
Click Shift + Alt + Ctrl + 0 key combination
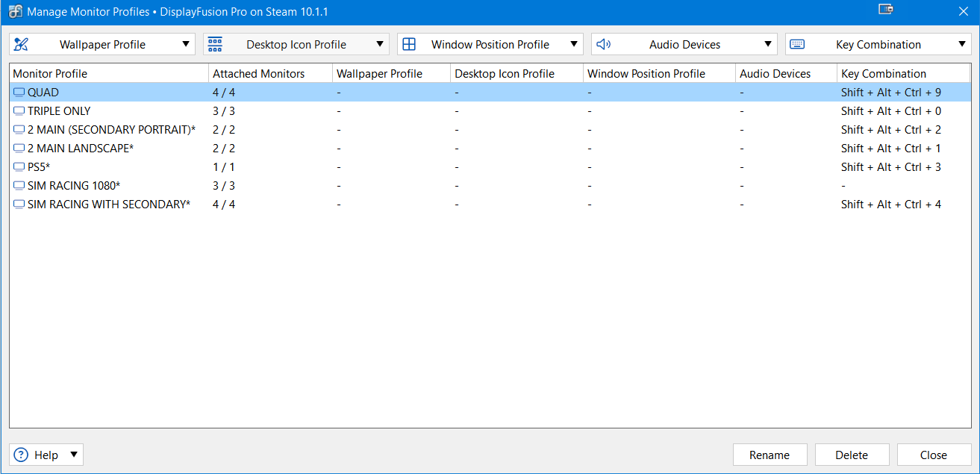(891, 111)
